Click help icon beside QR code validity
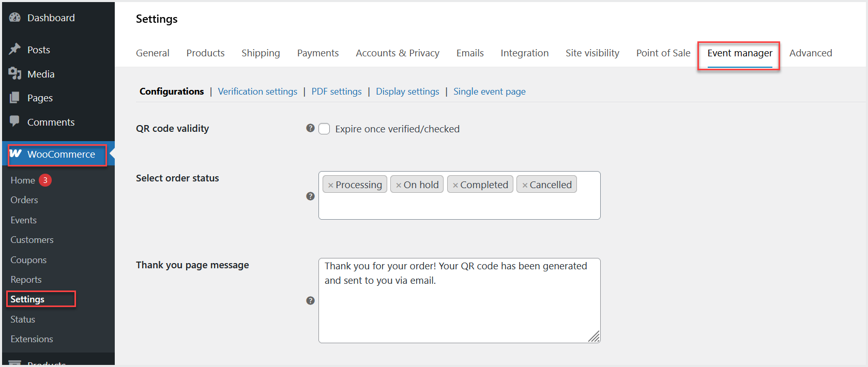 310,128
